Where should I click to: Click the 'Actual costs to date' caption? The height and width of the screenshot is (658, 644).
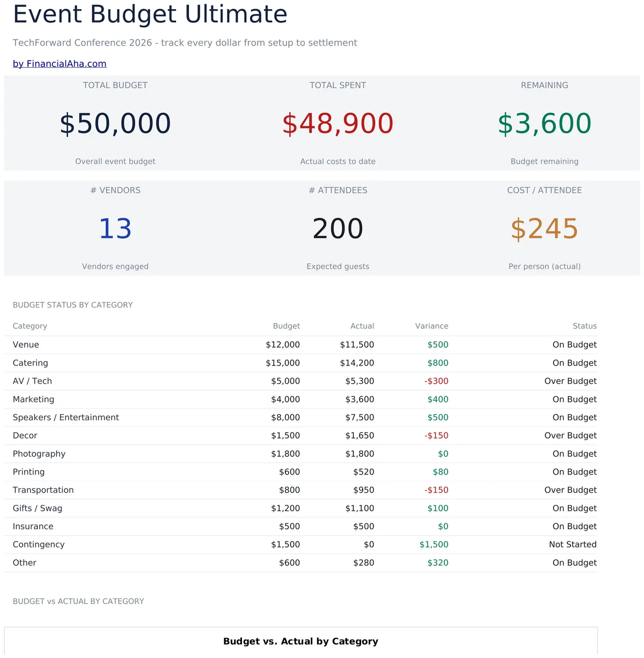[x=338, y=162]
